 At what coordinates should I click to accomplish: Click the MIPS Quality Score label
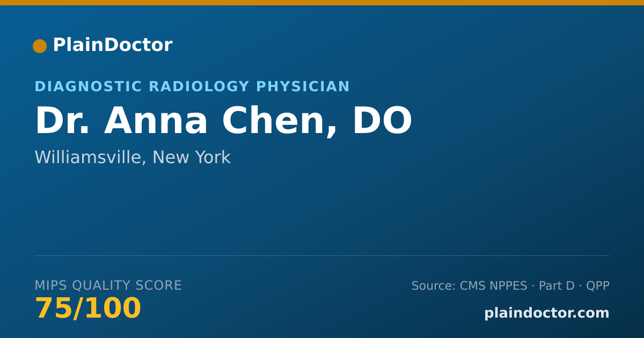click(x=108, y=285)
